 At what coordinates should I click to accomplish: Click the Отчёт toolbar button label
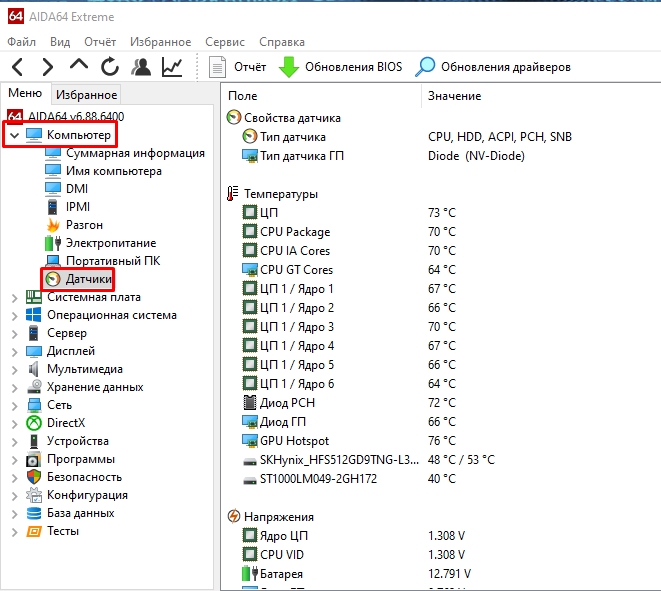250,67
